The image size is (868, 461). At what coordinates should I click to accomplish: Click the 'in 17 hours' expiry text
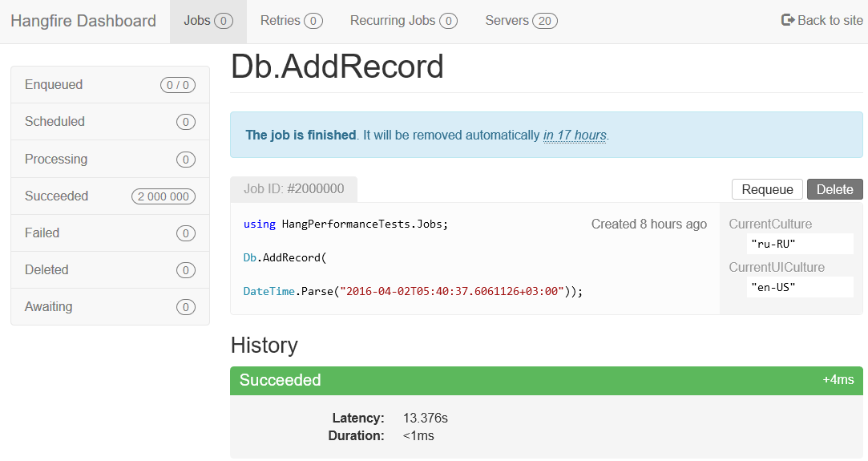(575, 135)
